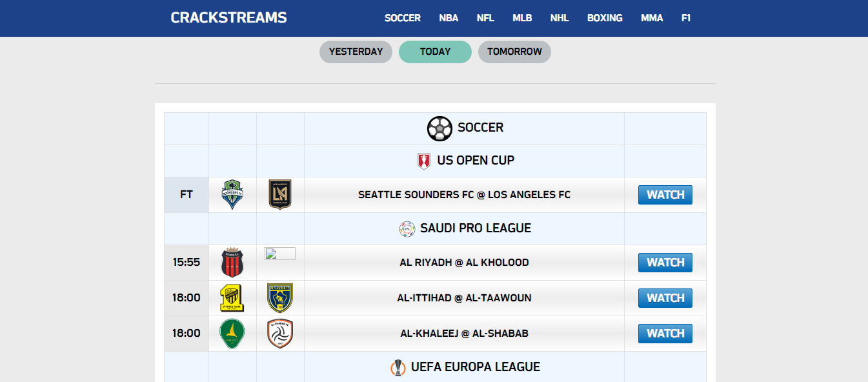Click the Al-Shabab team crest
868x382 pixels.
coord(280,334)
